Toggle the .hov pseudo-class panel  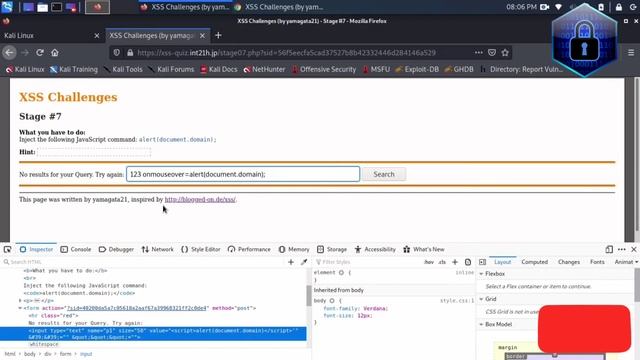429,262
